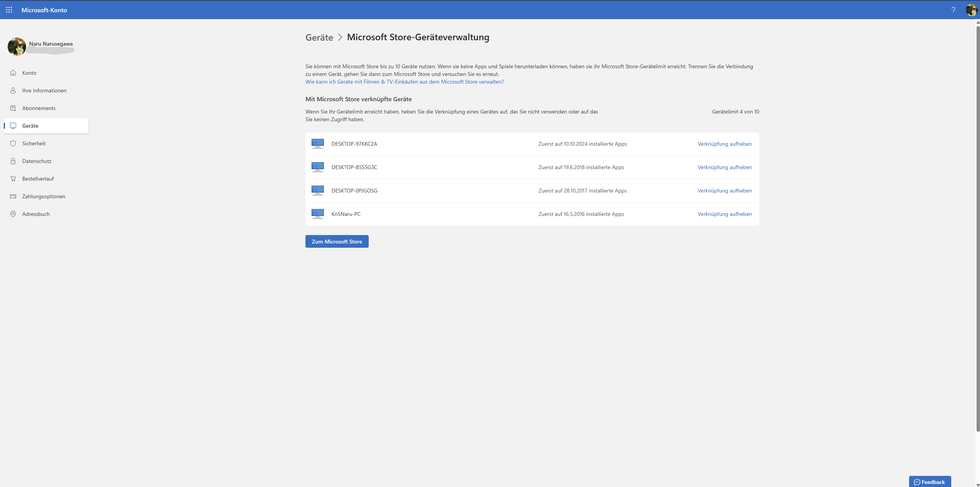
Task: Open the Filme & TV-Einkäufe help link
Action: (404, 81)
